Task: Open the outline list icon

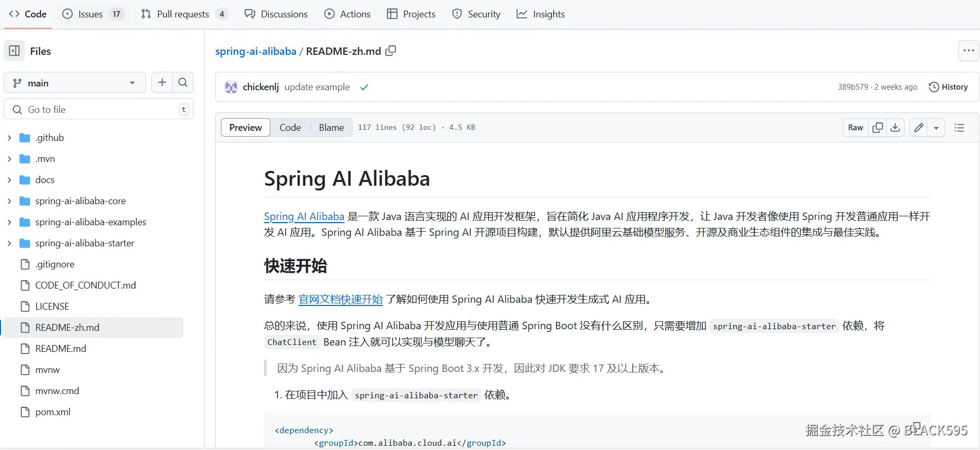Action: point(959,128)
